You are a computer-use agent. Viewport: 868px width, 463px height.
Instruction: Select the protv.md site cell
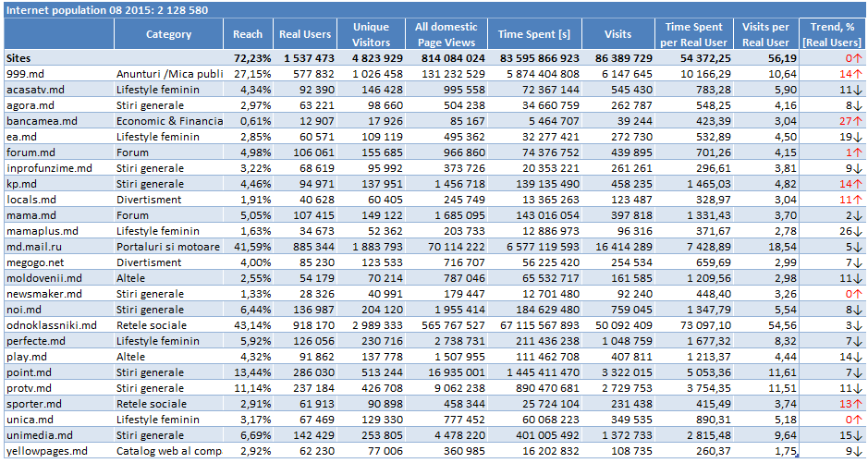click(58, 388)
